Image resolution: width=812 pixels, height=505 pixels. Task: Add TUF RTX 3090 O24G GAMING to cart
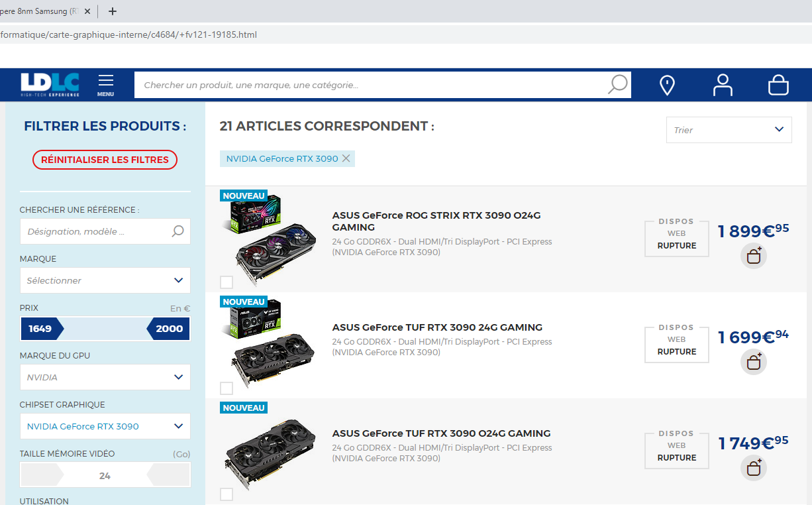tap(754, 468)
